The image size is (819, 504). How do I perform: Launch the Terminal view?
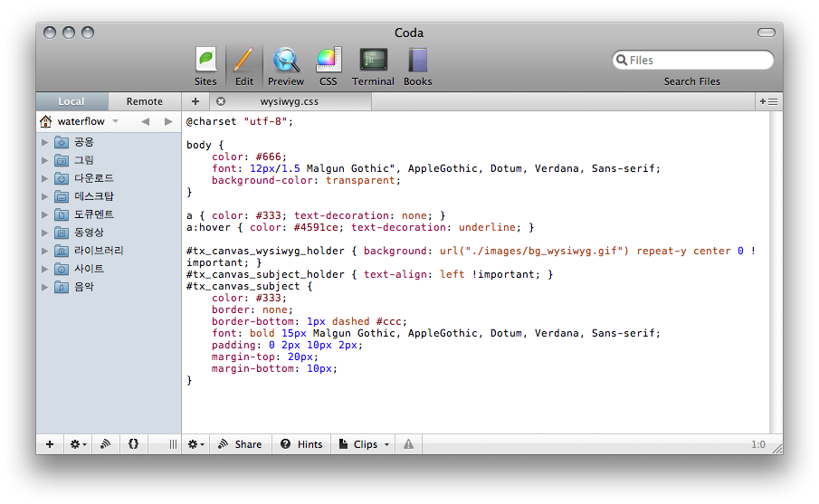point(373,66)
